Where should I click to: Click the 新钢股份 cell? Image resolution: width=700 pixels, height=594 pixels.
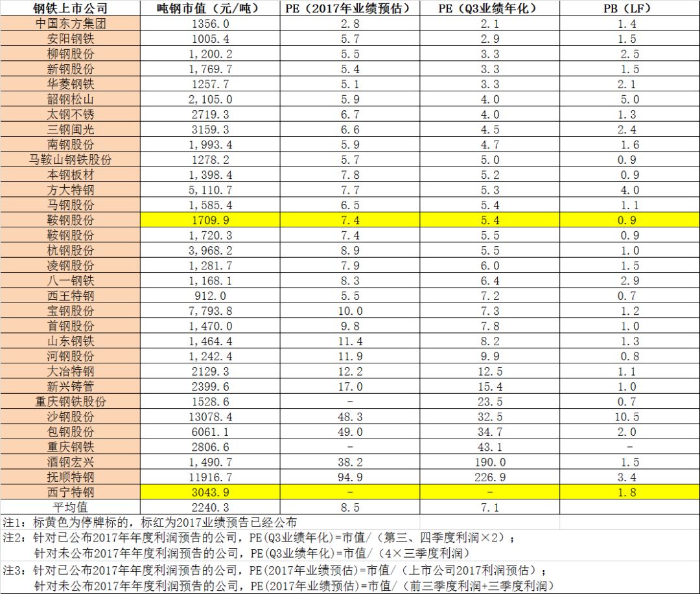pyautogui.click(x=70, y=69)
